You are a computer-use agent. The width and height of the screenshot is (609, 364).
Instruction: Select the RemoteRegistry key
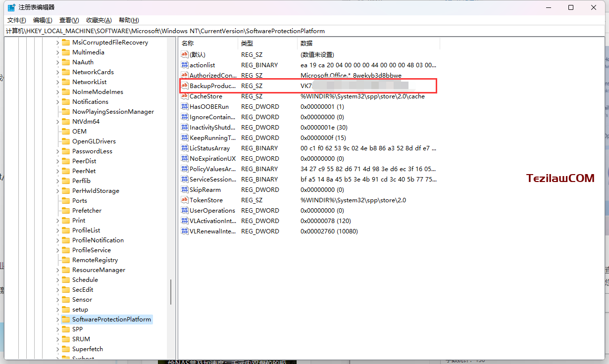(95, 260)
